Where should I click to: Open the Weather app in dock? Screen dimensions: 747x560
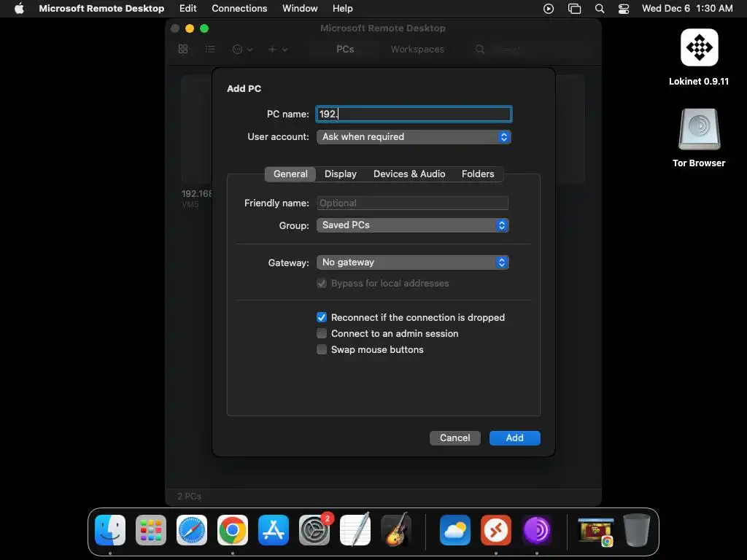point(455,530)
